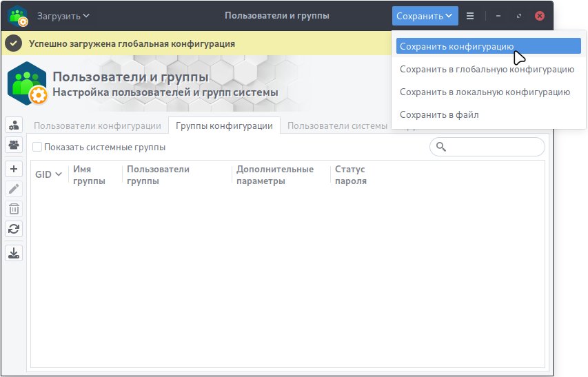
Task: Open the 'Пользователи системы' tab
Action: tap(337, 125)
